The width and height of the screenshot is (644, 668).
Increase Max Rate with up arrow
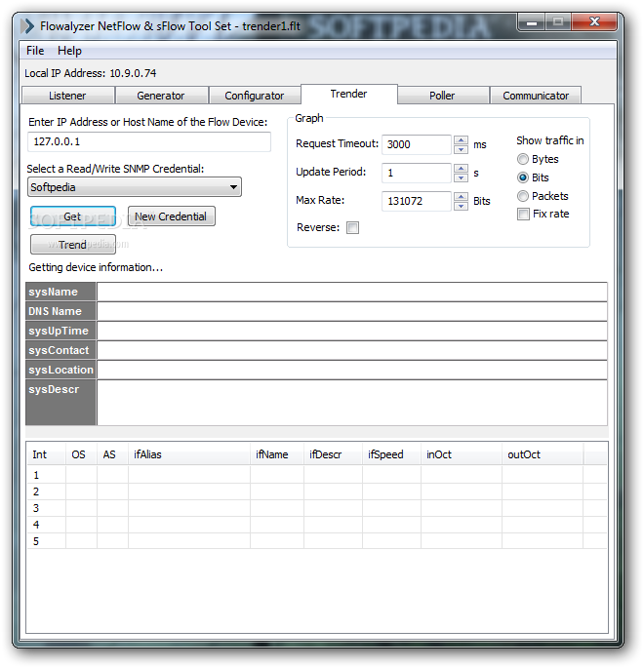[461, 196]
